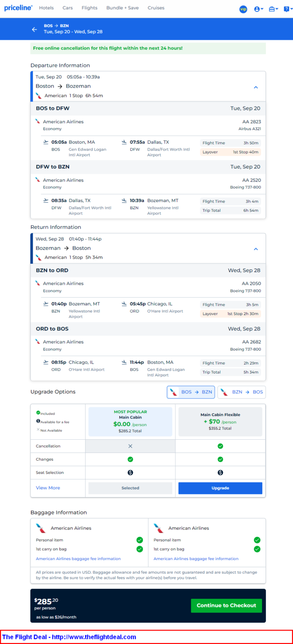Click Main Cabin cancellation not-available X icon
The width and height of the screenshot is (293, 644).
click(130, 446)
